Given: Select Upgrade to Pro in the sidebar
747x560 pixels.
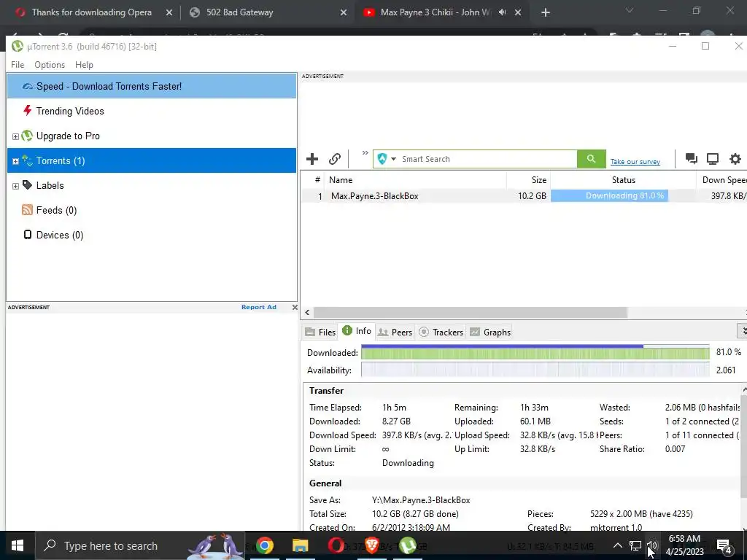Looking at the screenshot, I should coord(152,136).
